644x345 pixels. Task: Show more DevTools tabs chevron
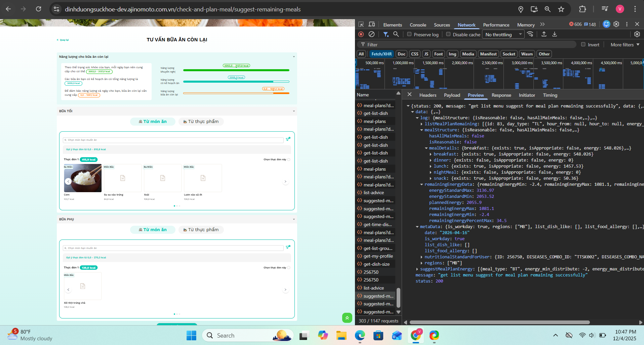[x=542, y=24]
